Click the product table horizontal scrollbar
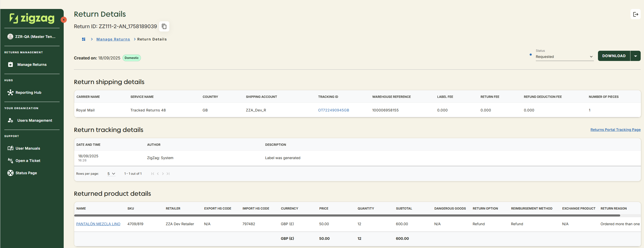Image resolution: width=644 pixels, height=248 pixels. tap(347, 215)
